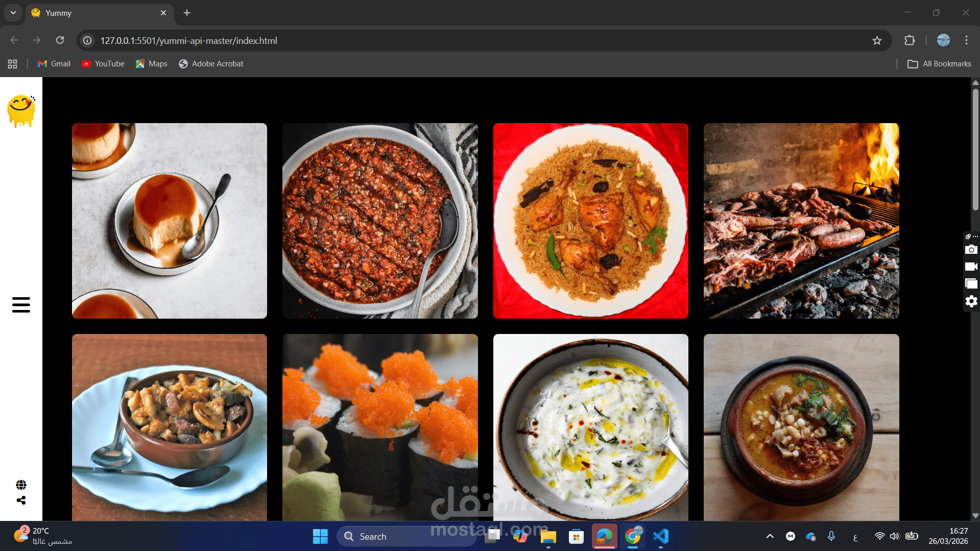Viewport: 980px width, 551px height.
Task: Open the corn stew in clay bowl
Action: coord(801,427)
